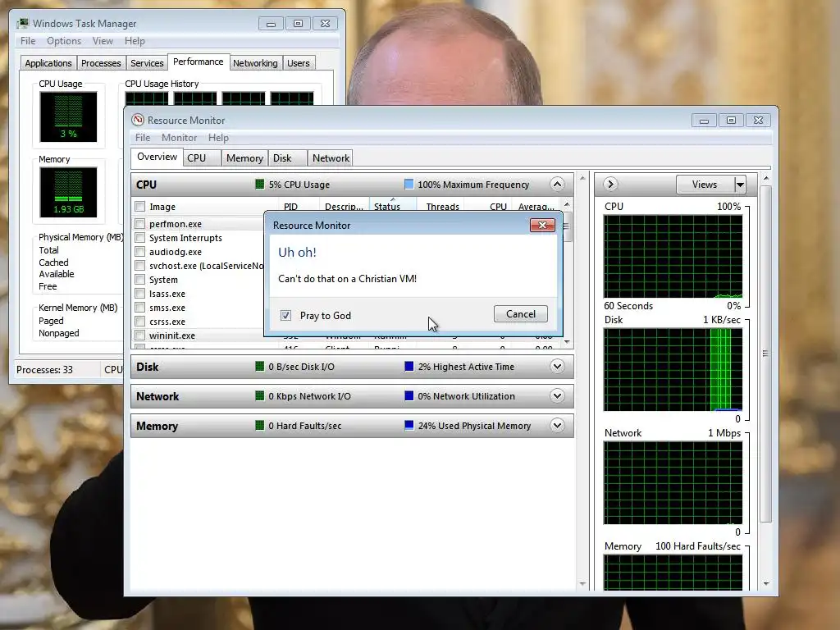Viewport: 840px width, 630px height.
Task: Click blue Network Utilization legend square
Action: pyautogui.click(x=409, y=396)
